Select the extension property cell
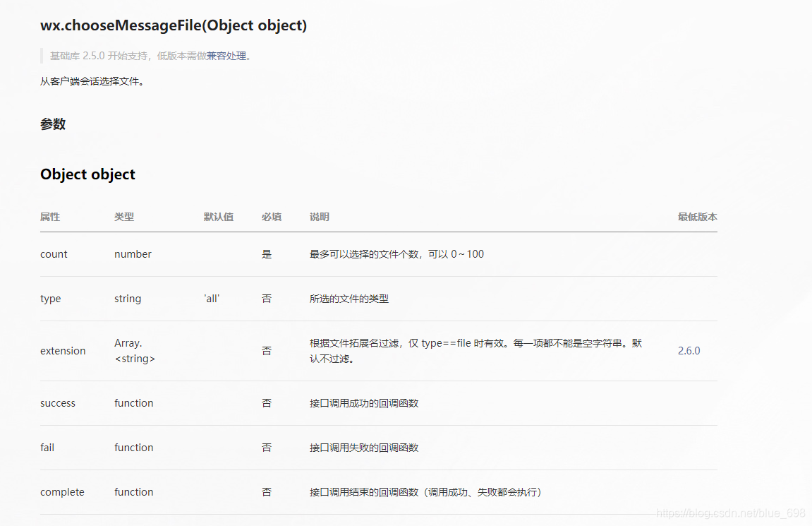The image size is (812, 526). click(x=63, y=351)
